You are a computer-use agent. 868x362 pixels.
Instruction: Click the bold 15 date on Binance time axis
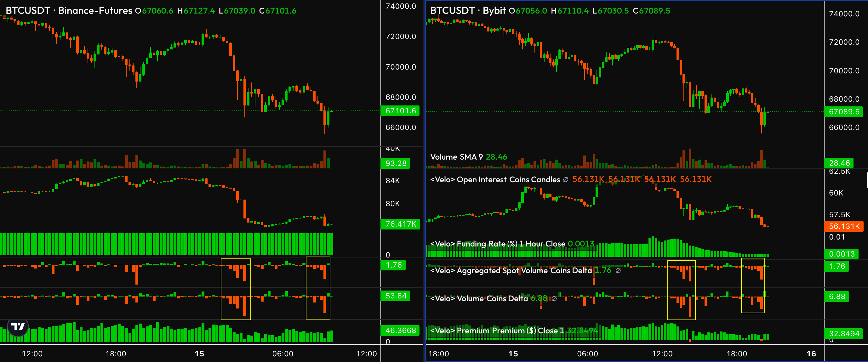point(199,354)
